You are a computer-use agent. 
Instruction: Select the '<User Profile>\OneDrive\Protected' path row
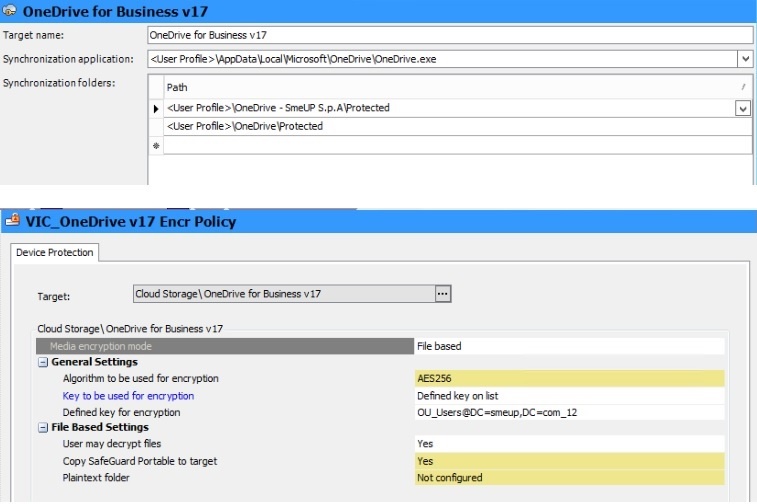click(457, 126)
